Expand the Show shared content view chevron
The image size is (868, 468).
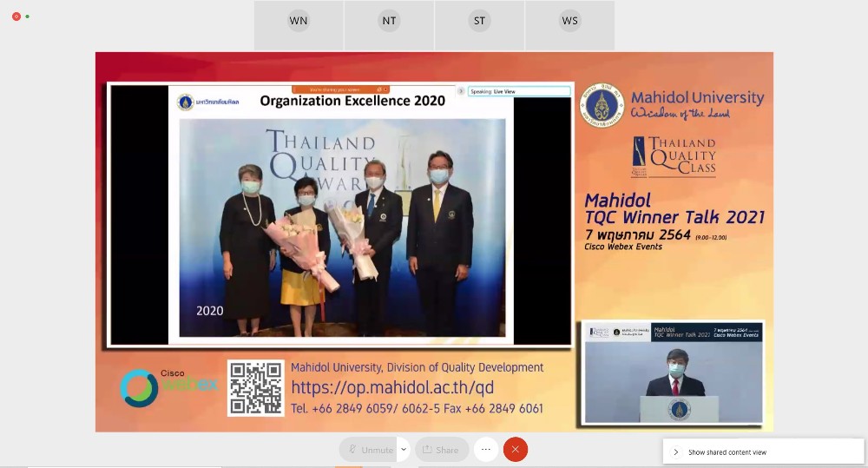click(x=676, y=452)
